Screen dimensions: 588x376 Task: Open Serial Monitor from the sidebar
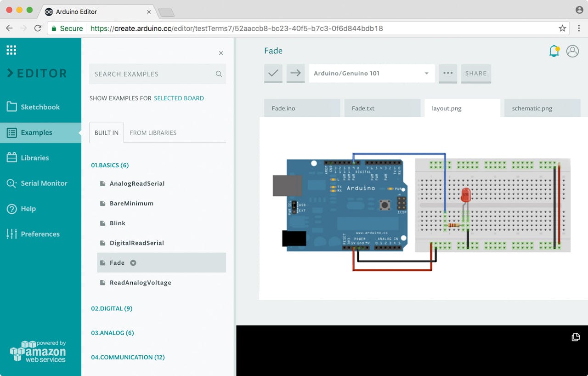click(x=44, y=183)
